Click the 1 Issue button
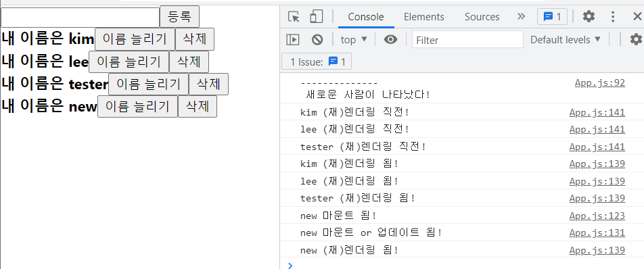The width and height of the screenshot is (644, 269). tap(317, 62)
